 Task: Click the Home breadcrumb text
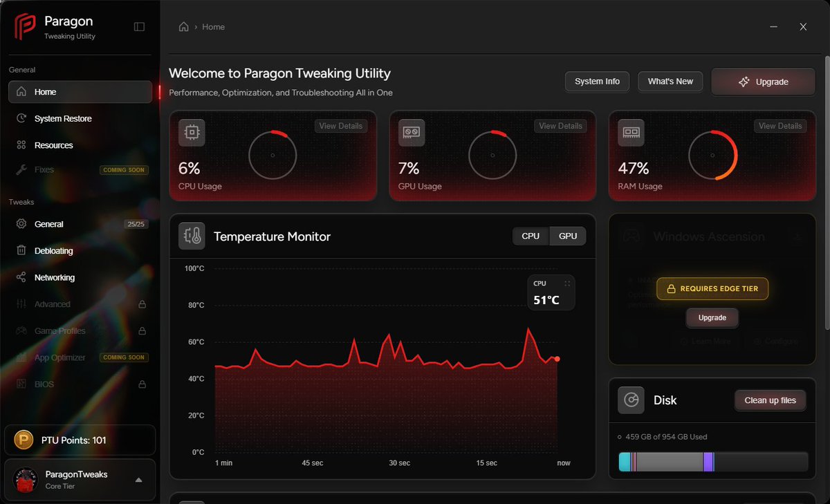pyautogui.click(x=213, y=27)
